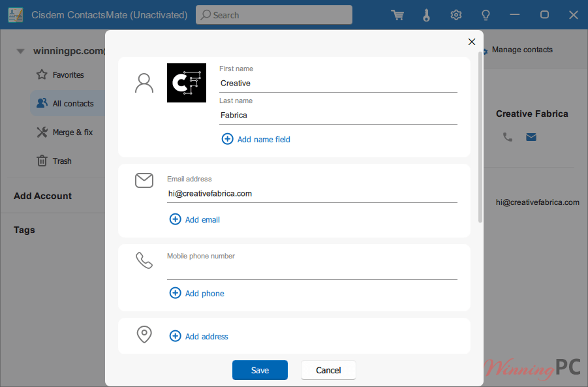Collapse the winningpc.com account tree
Screen dimensions: 588x387
21,51
